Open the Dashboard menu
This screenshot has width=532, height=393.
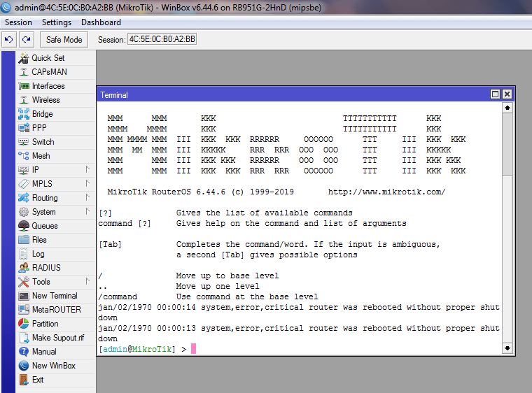click(x=101, y=22)
